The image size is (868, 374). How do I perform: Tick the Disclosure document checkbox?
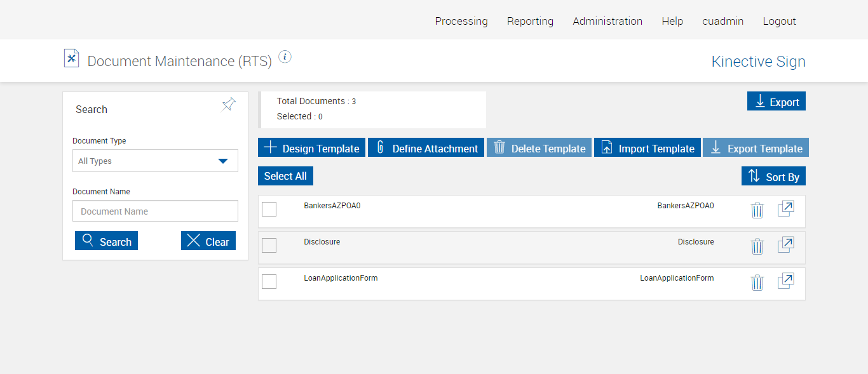tap(269, 245)
